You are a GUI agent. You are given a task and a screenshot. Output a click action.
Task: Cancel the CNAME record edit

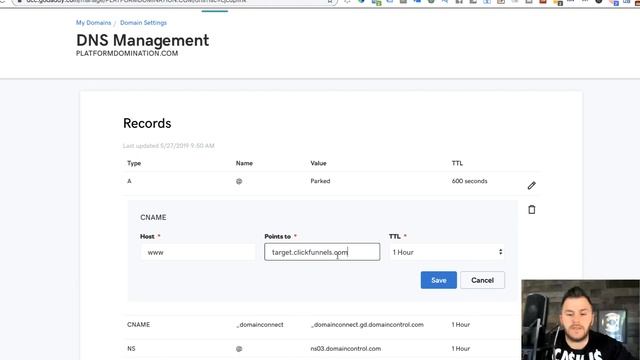(482, 280)
